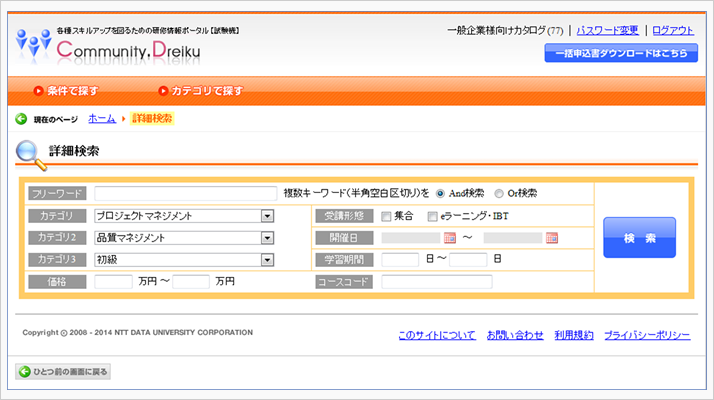
Task: Open the end-date calendar icon
Action: 552,238
